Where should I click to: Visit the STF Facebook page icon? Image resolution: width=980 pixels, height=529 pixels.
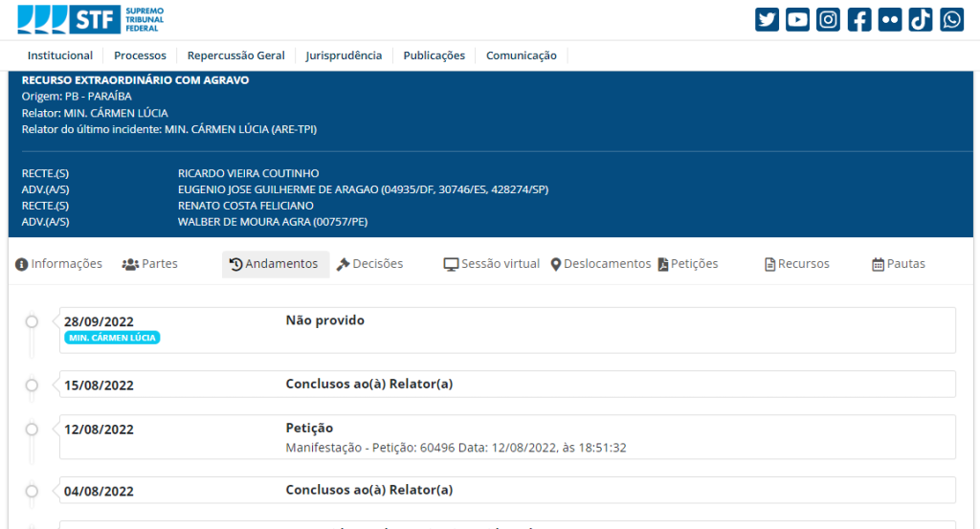pyautogui.click(x=859, y=19)
